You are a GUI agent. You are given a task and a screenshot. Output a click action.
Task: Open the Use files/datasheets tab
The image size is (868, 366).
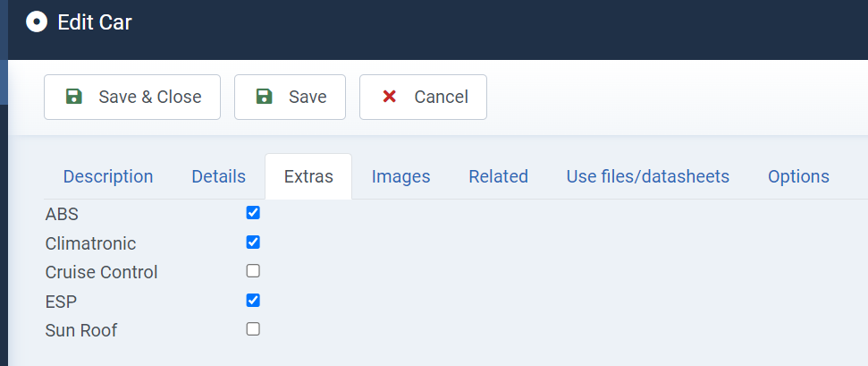pos(648,176)
